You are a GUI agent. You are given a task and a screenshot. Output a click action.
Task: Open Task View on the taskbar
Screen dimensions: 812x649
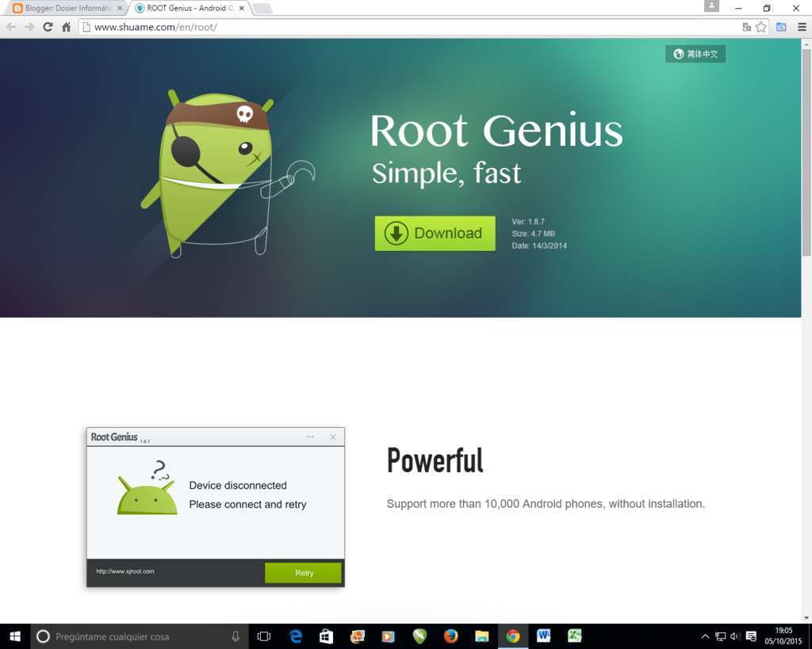pos(263,636)
